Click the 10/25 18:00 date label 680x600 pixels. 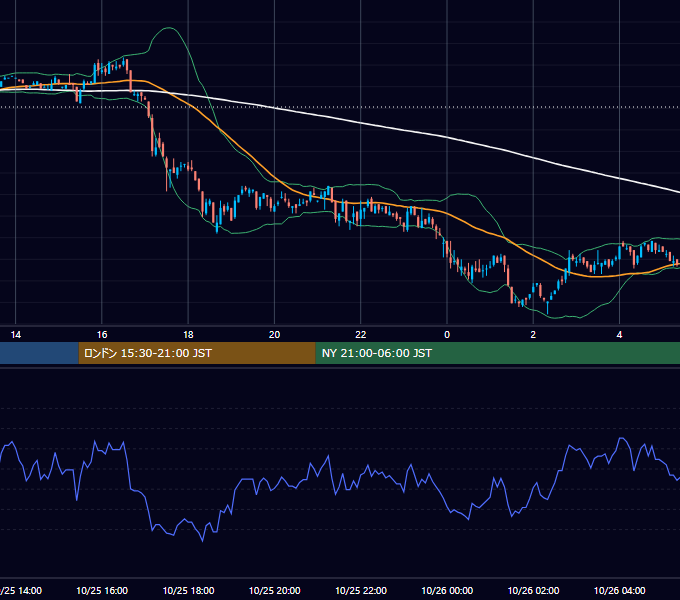click(188, 590)
